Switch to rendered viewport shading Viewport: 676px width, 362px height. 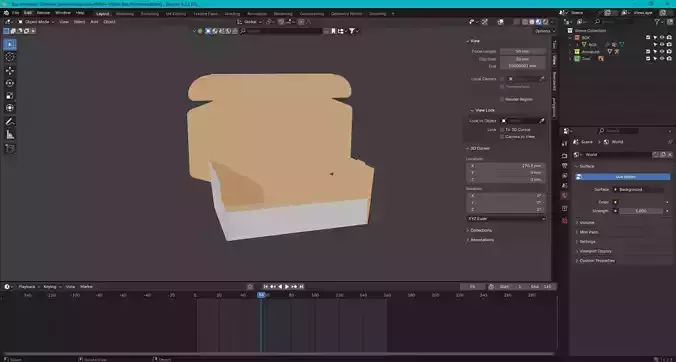tap(545, 22)
